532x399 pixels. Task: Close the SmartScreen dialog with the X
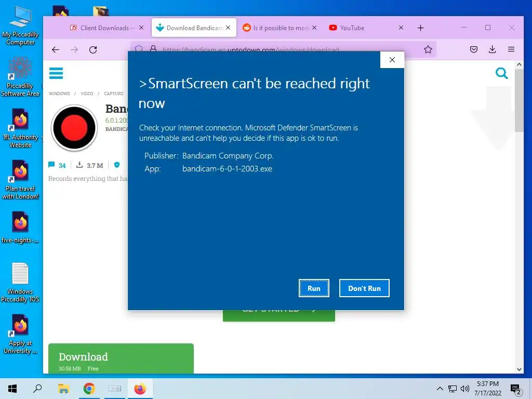pos(392,60)
